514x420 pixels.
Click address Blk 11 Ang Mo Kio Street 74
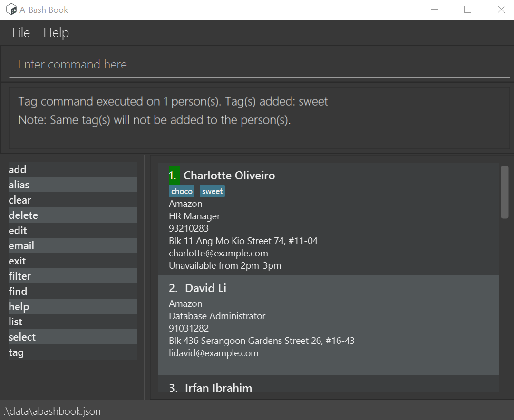(x=243, y=241)
